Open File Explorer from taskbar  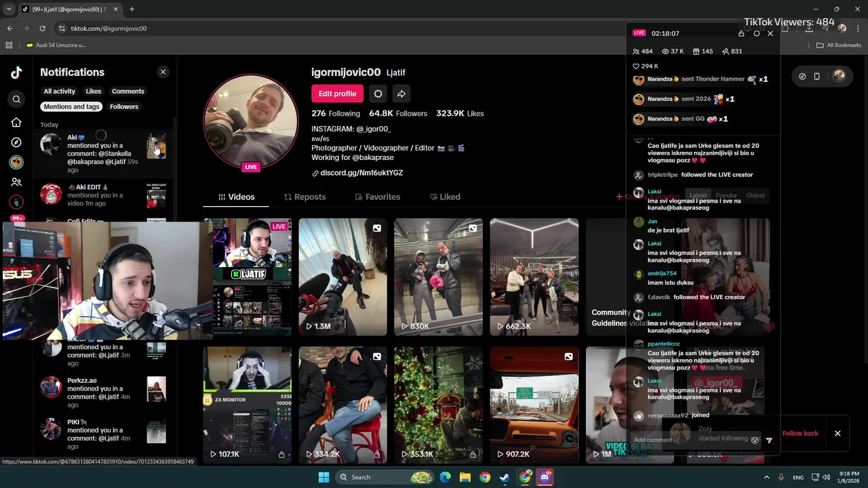coord(465,477)
